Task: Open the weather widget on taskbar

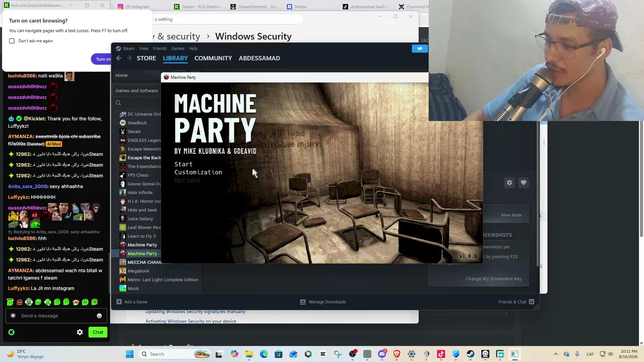Action: (25, 354)
